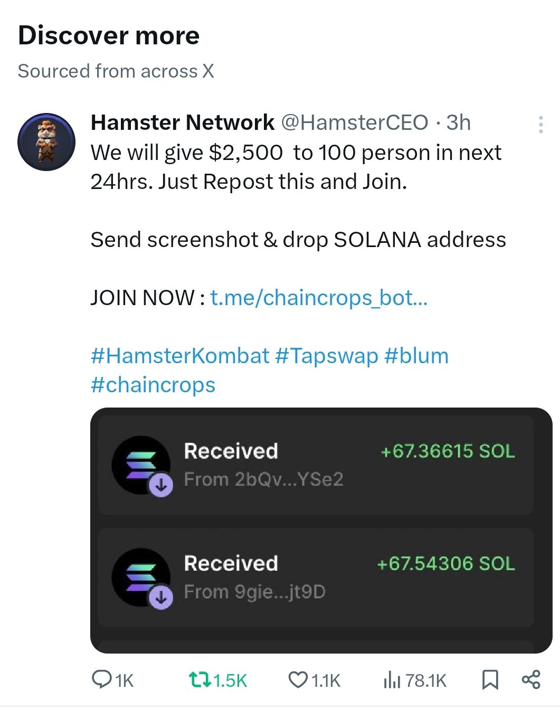Tap the +67.36615 SOL received entry
Screen dimensions: 560x728
point(316,465)
